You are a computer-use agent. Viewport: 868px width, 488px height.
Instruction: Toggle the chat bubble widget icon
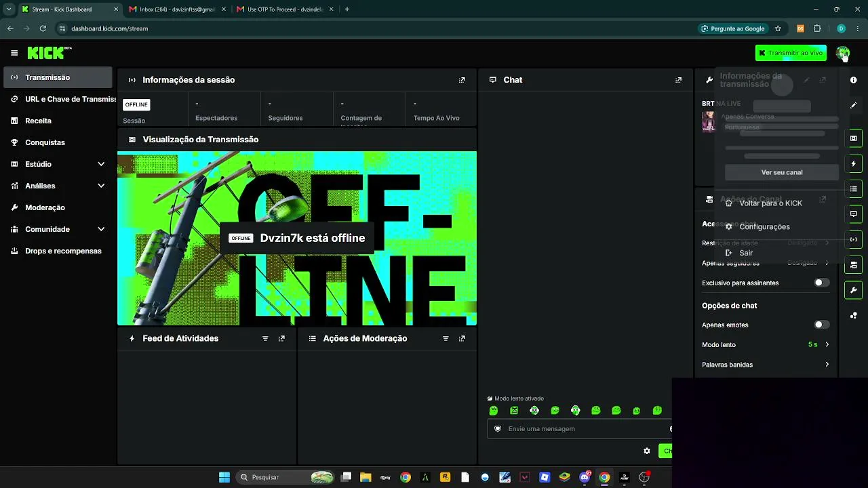tap(853, 214)
